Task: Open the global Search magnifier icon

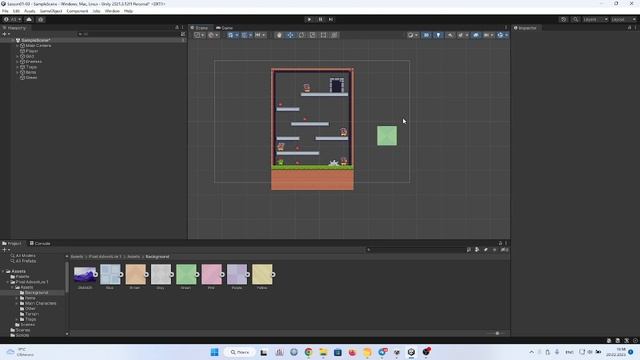Action: tap(575, 19)
